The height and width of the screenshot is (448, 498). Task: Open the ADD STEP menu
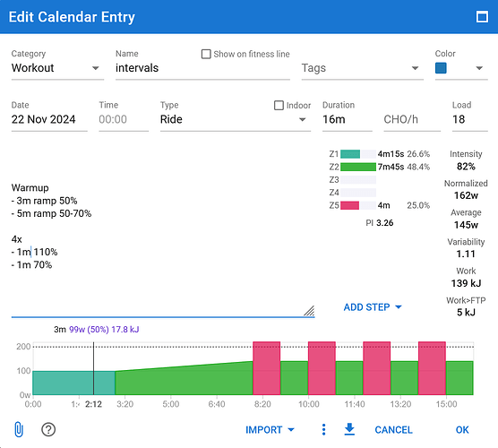pos(373,307)
